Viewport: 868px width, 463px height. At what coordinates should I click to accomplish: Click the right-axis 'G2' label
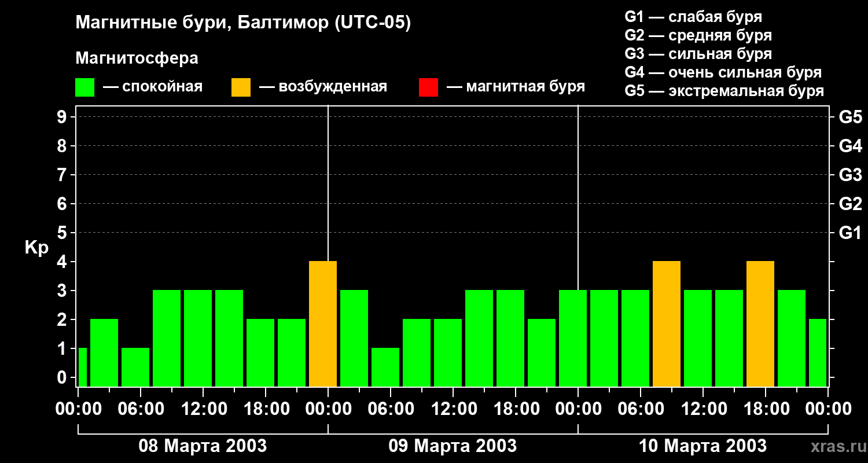tap(850, 204)
